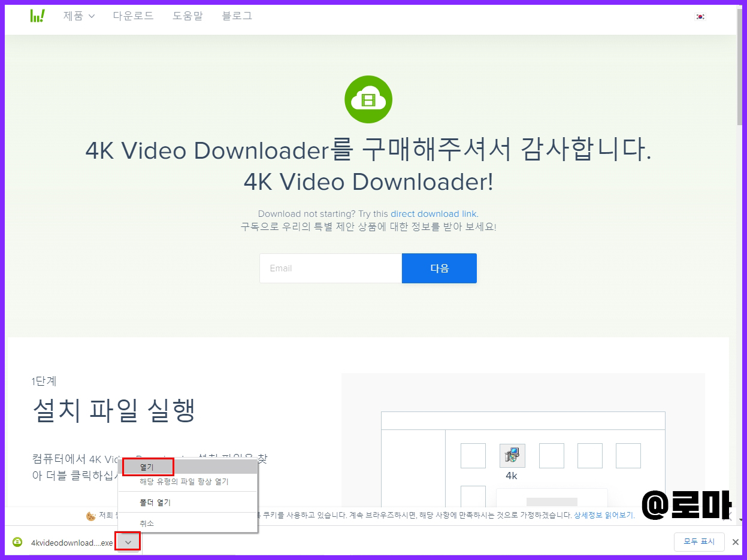The image size is (747, 560).
Task: Follow the direct download link
Action: [x=434, y=214]
